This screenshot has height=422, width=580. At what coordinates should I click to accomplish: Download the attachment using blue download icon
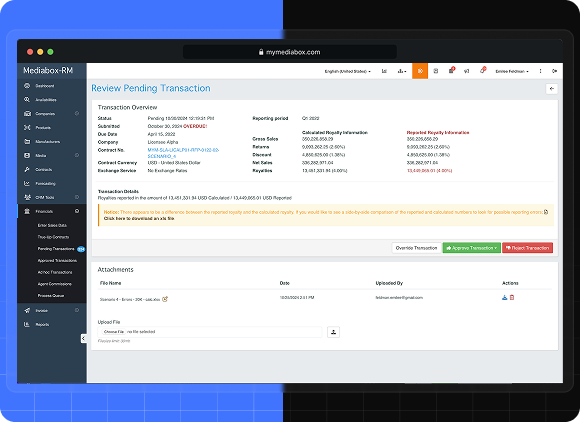click(504, 297)
